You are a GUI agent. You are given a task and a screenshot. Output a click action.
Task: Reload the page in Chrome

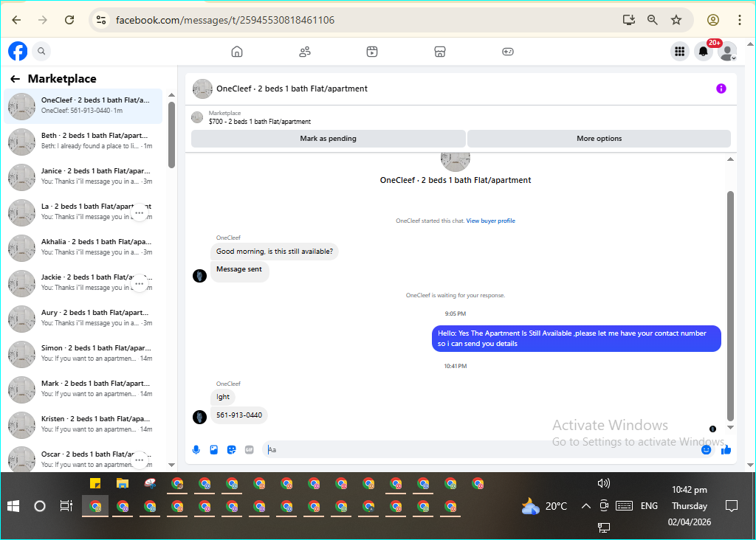tap(69, 20)
